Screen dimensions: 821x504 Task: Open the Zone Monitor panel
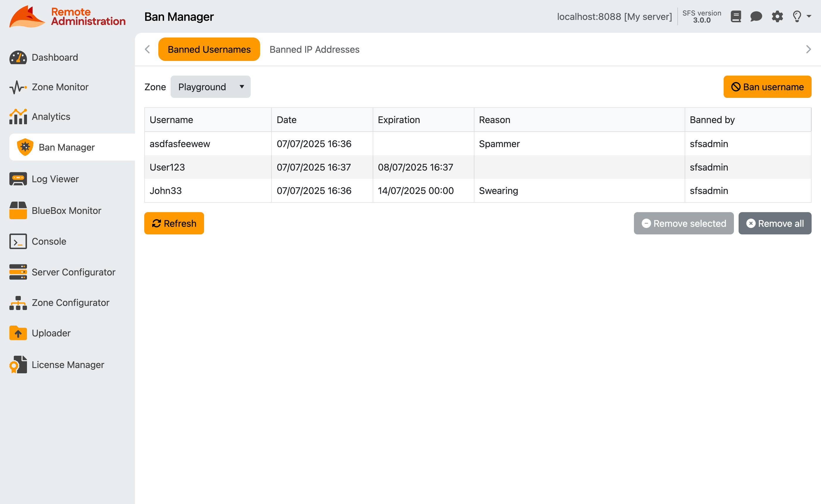60,87
